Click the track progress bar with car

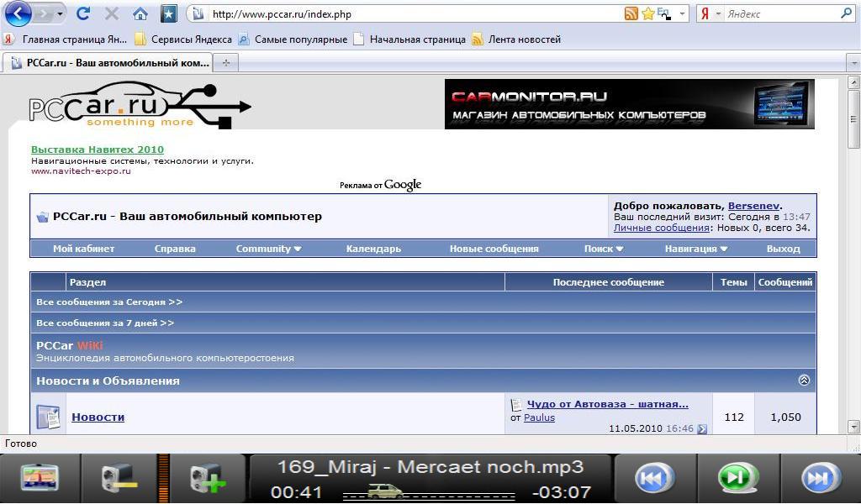(429, 493)
